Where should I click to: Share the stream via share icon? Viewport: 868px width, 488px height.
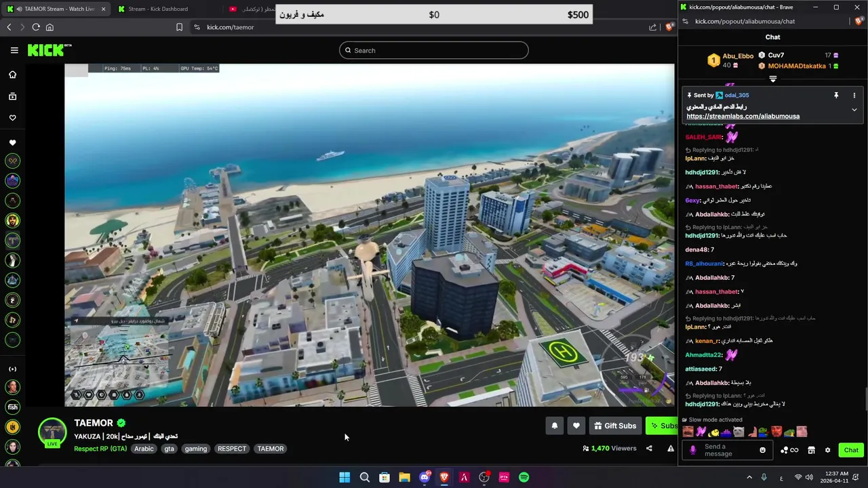[649, 448]
